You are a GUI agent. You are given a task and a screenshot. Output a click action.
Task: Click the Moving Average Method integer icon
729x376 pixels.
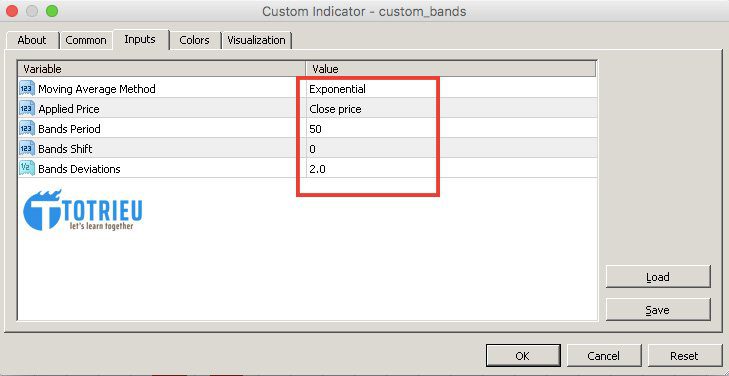point(27,88)
